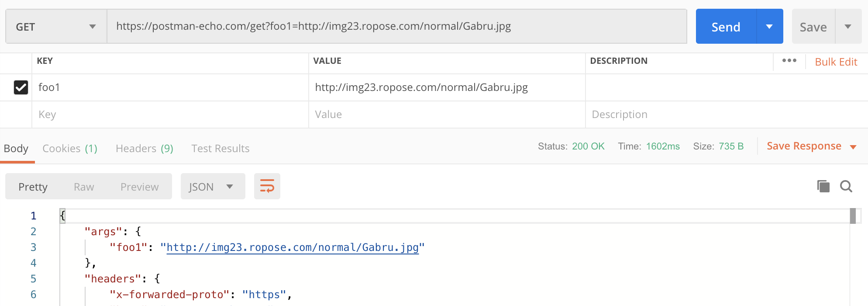Open the Save options dropdown arrow

(x=848, y=27)
